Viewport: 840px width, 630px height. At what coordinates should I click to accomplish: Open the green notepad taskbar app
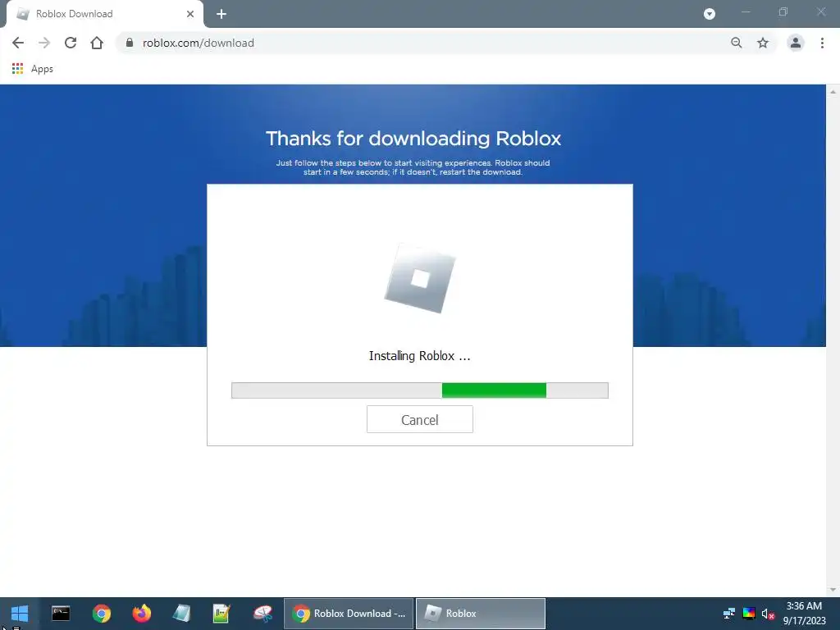[x=221, y=614]
